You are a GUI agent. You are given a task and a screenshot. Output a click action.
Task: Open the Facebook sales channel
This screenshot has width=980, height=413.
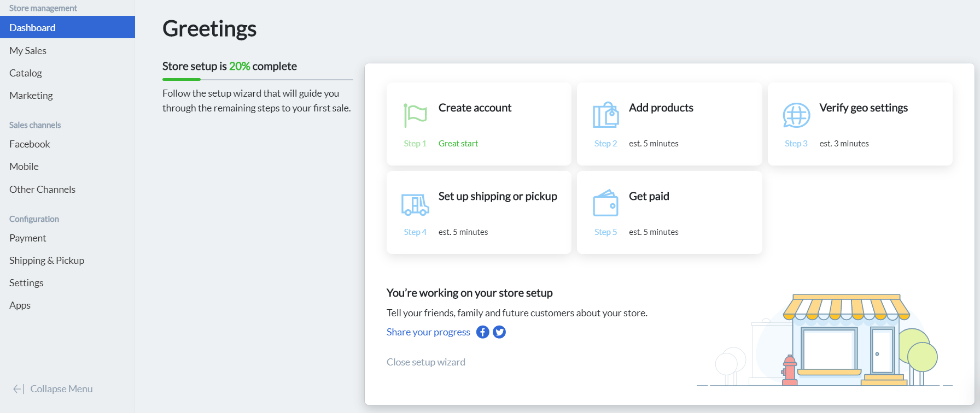(x=30, y=144)
